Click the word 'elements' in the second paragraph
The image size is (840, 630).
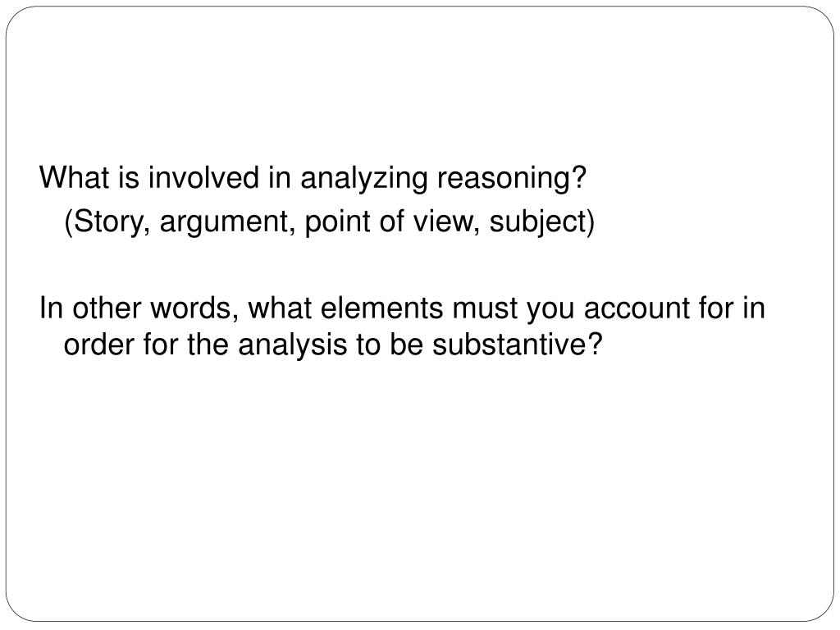pyautogui.click(x=381, y=308)
